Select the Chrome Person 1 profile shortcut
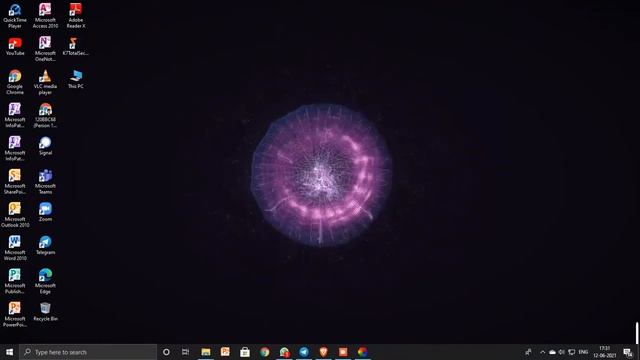This screenshot has width=640, height=360. click(x=45, y=115)
